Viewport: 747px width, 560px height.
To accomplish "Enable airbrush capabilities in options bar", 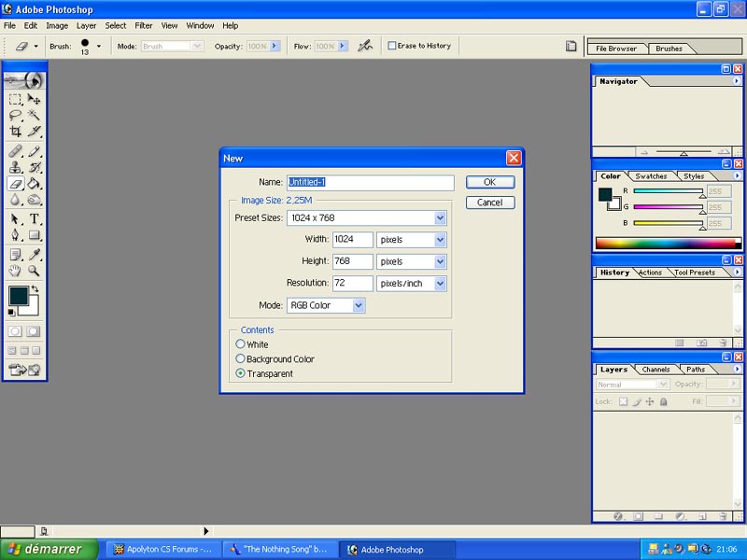I will point(365,46).
